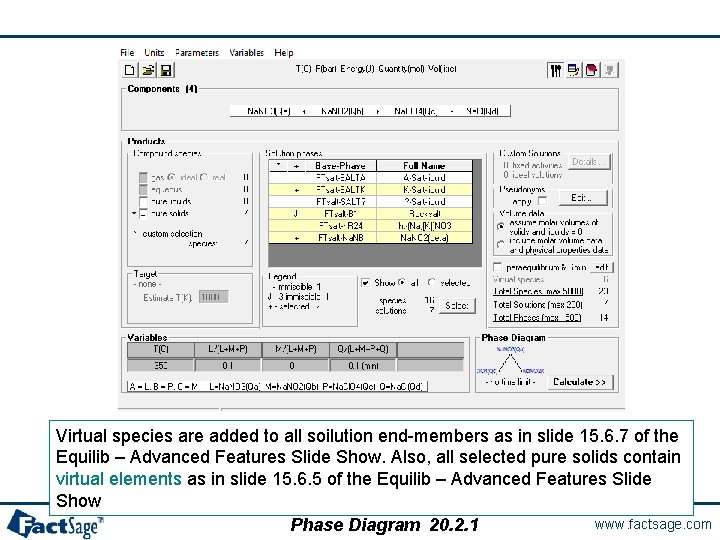Toggle the paraequilibrium checkbox
The height and width of the screenshot is (540, 720).
(497, 267)
